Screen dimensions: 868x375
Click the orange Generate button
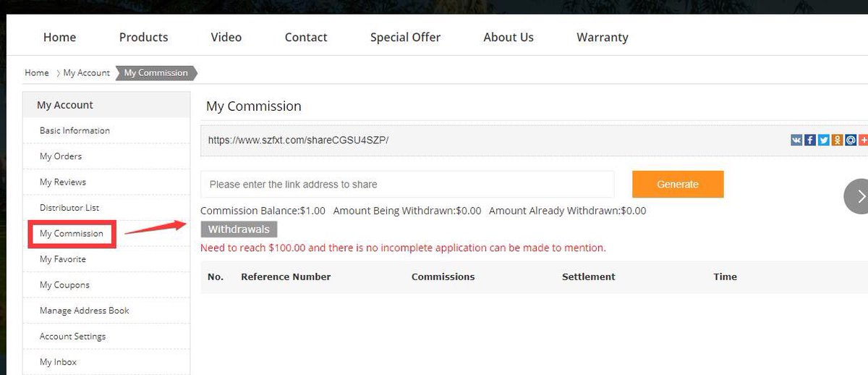678,184
